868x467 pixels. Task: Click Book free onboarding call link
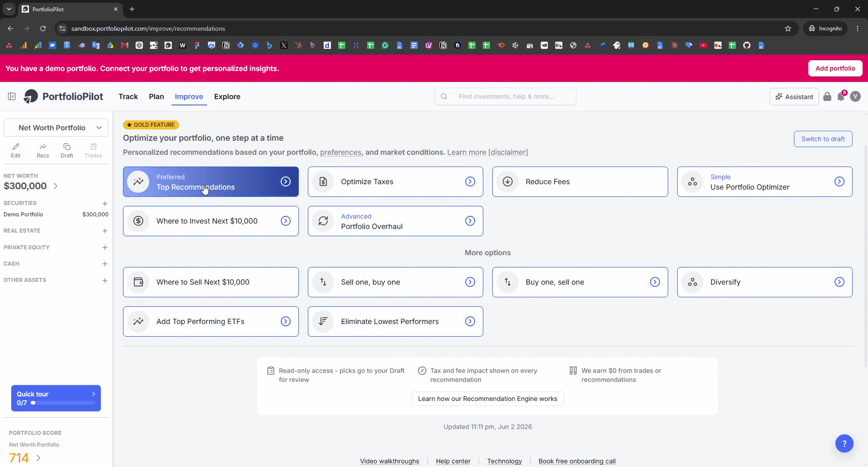577,461
